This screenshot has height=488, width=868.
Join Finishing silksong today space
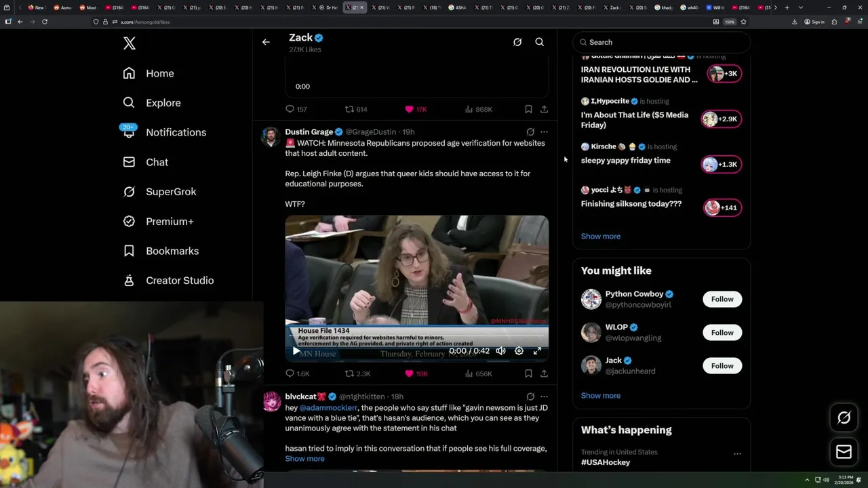pyautogui.click(x=723, y=207)
